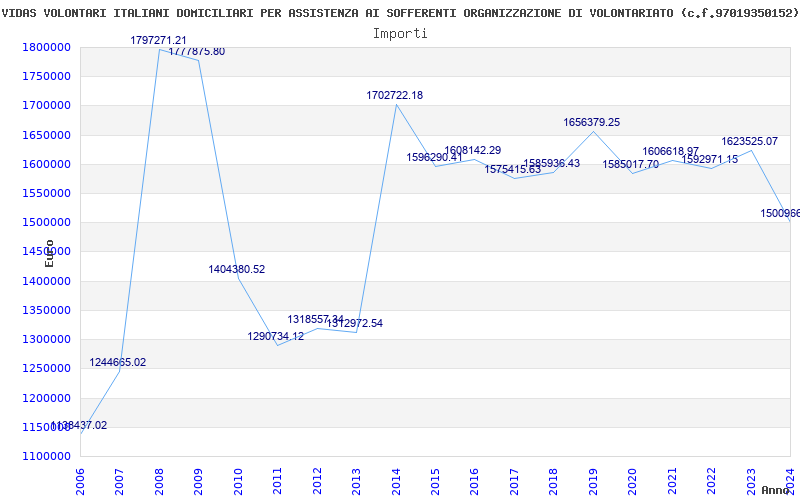Click the data label 1585017.70

tap(631, 164)
